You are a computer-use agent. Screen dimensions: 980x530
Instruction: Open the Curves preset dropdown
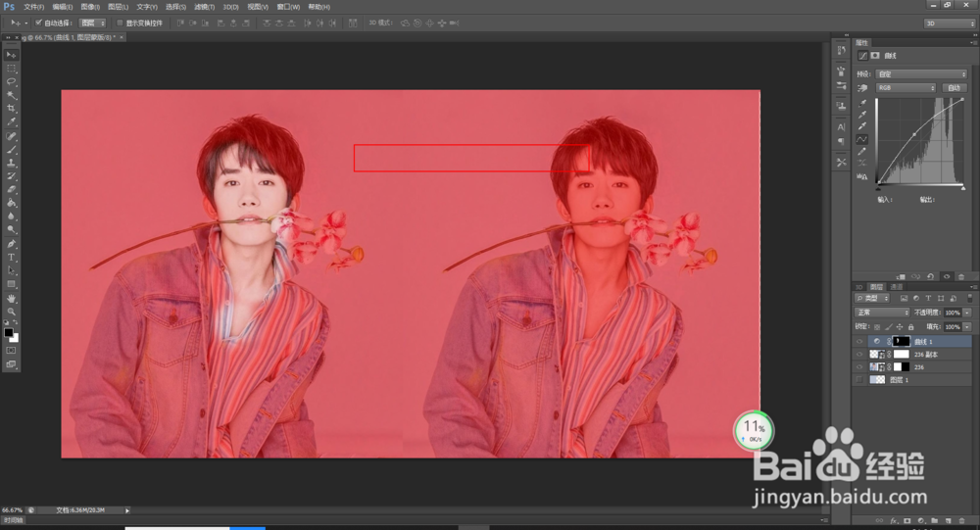[x=922, y=73]
